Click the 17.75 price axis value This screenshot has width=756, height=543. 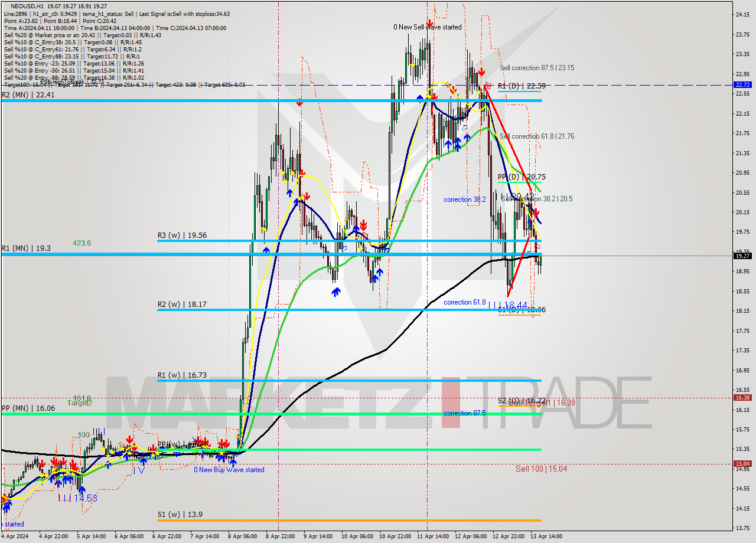(742, 331)
